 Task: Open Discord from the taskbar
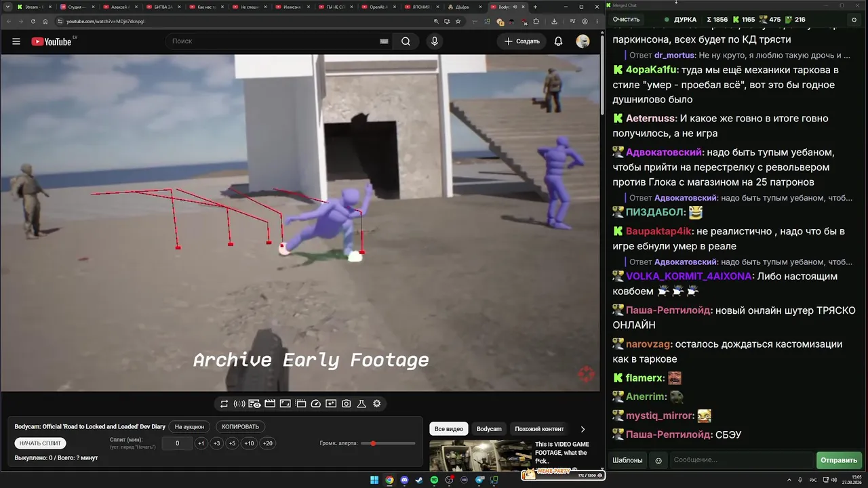pos(405,481)
